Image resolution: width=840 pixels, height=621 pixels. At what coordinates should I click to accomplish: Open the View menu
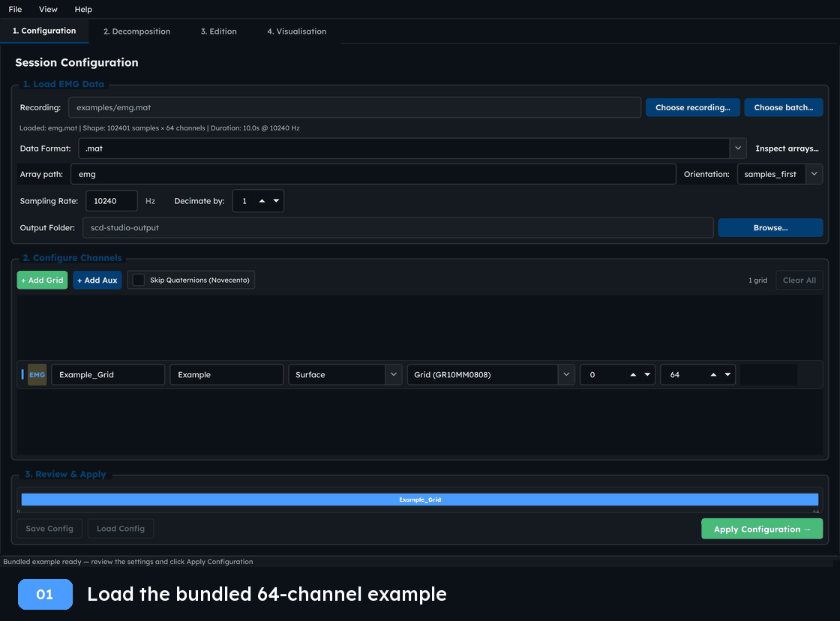(48, 9)
